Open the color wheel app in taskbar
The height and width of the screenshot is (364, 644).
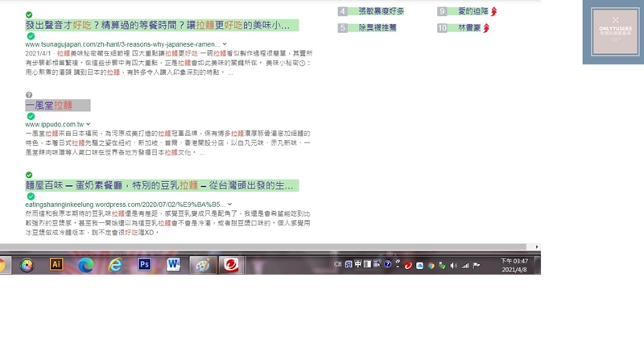(27, 265)
